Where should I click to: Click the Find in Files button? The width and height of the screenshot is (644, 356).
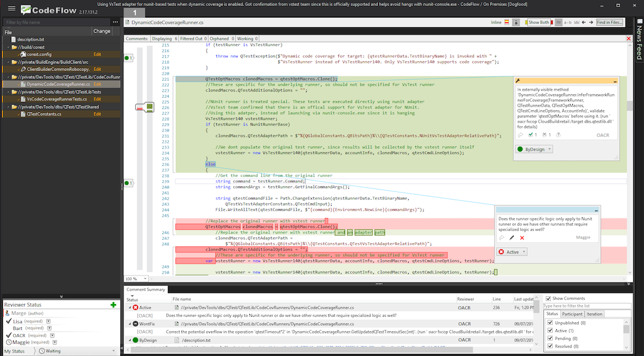pos(610,22)
